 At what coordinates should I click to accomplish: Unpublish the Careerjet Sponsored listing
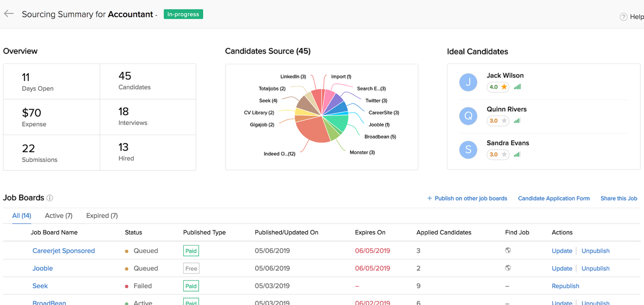tap(595, 251)
